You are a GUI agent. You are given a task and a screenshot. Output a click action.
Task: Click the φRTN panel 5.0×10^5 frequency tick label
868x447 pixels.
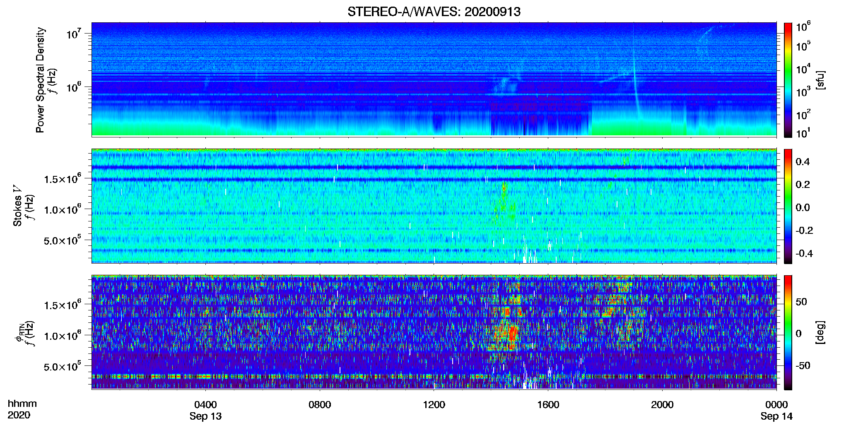point(63,366)
